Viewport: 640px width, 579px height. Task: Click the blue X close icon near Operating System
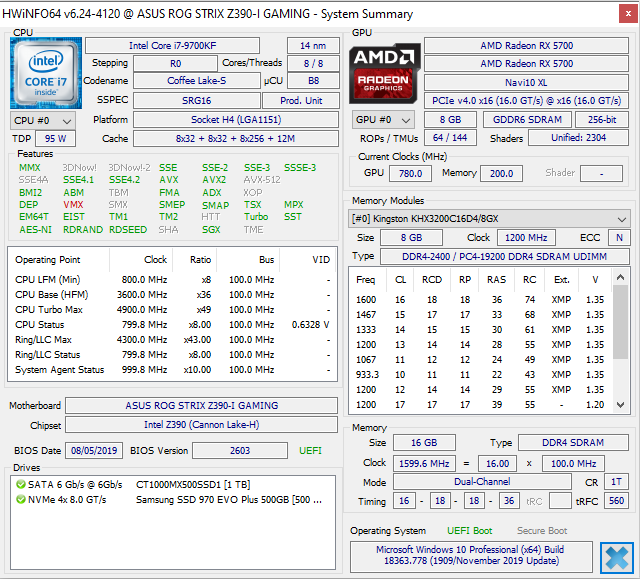pos(617,557)
